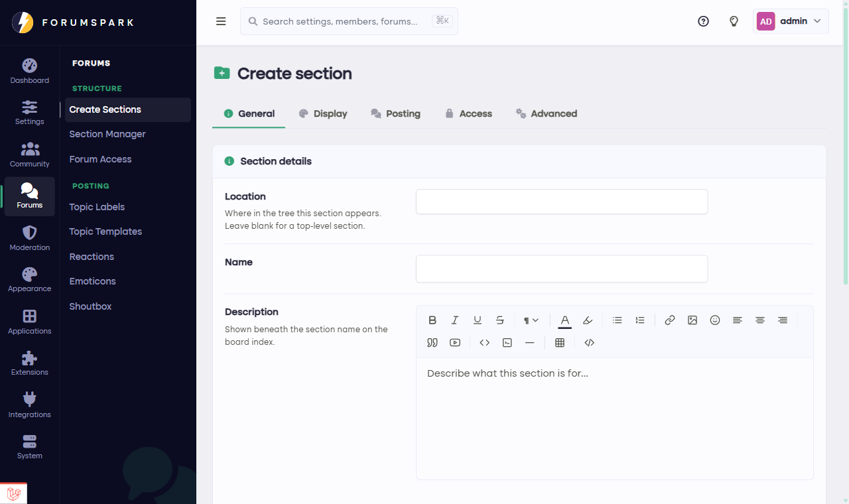Switch editor to HTML source view
Image resolution: width=849 pixels, height=504 pixels.
[x=590, y=343]
